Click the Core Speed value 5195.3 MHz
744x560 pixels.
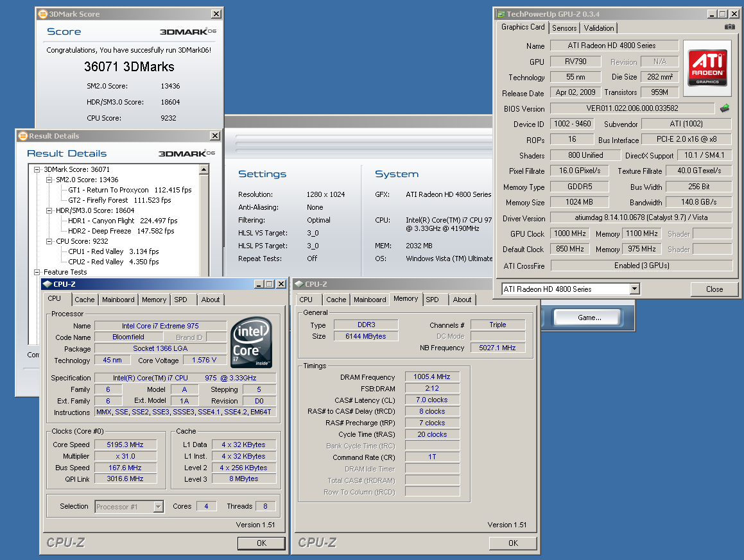pos(125,445)
